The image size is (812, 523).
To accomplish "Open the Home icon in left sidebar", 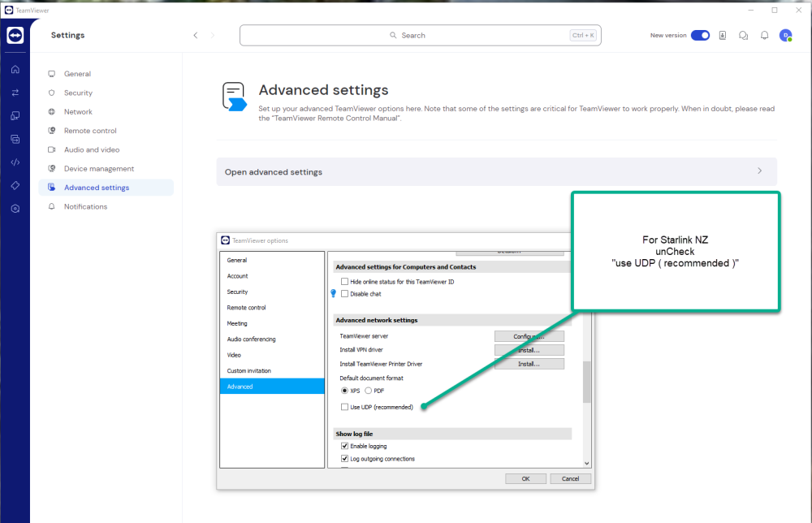I will pos(15,69).
